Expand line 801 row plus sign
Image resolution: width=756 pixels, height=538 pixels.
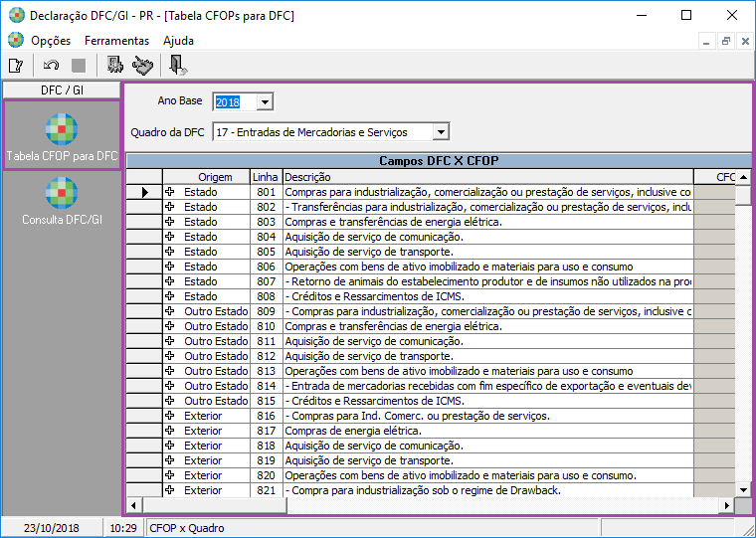(x=170, y=192)
